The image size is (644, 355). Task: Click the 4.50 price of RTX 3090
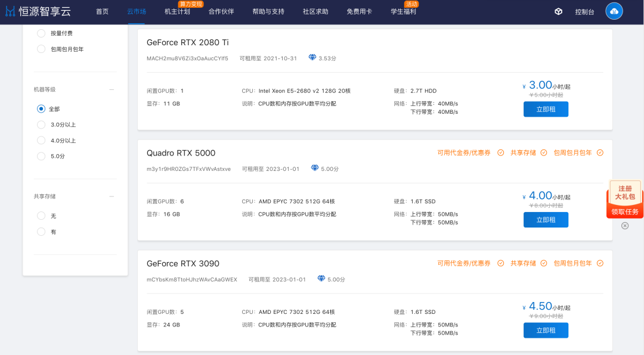tap(540, 306)
